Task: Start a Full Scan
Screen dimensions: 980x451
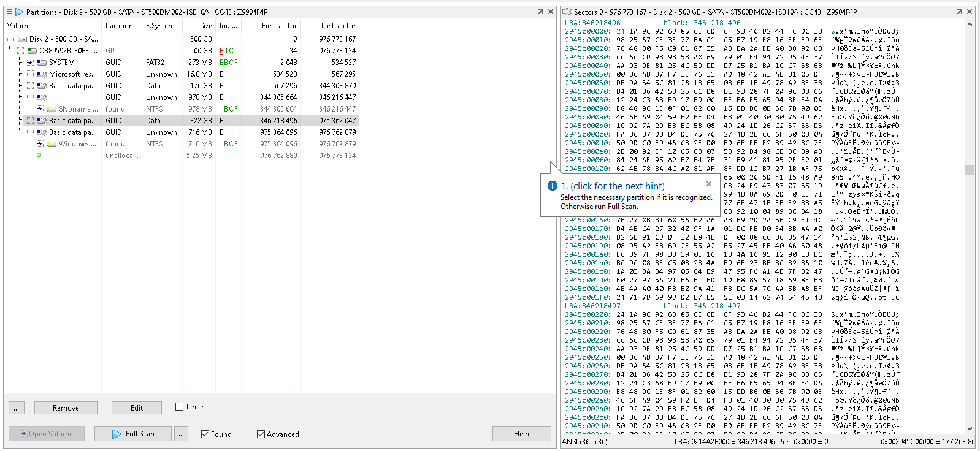Action: (x=132, y=434)
